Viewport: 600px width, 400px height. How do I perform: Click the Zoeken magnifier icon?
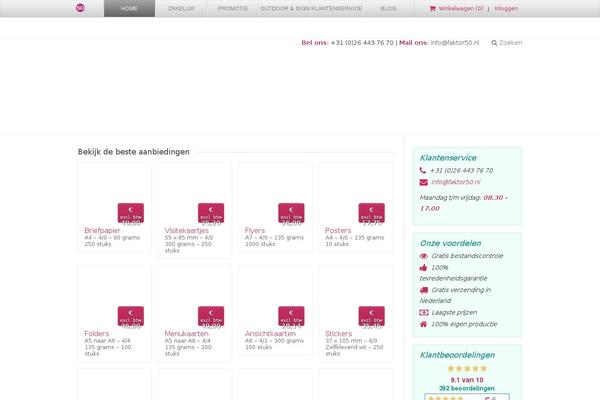point(494,43)
